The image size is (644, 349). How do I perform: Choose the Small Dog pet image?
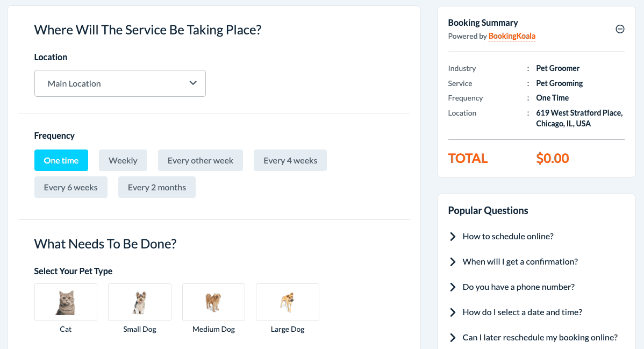pyautogui.click(x=140, y=302)
